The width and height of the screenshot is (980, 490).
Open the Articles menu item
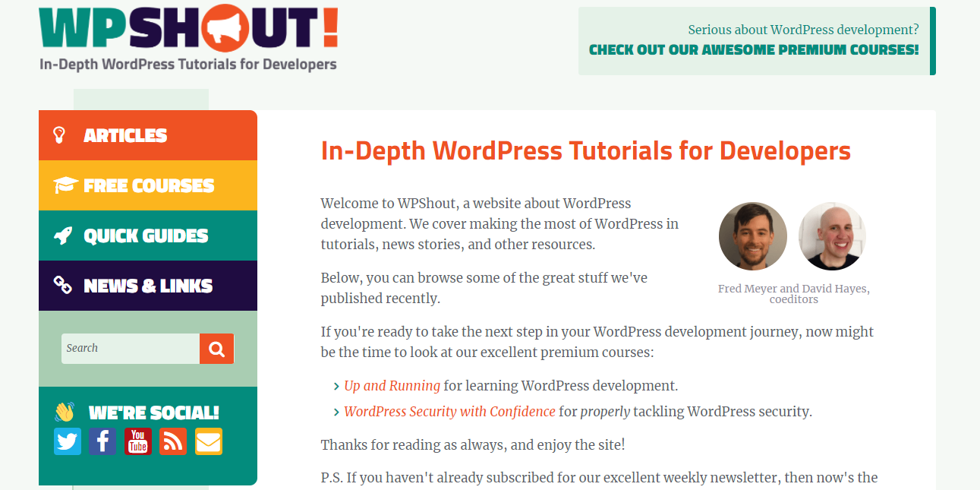click(125, 134)
